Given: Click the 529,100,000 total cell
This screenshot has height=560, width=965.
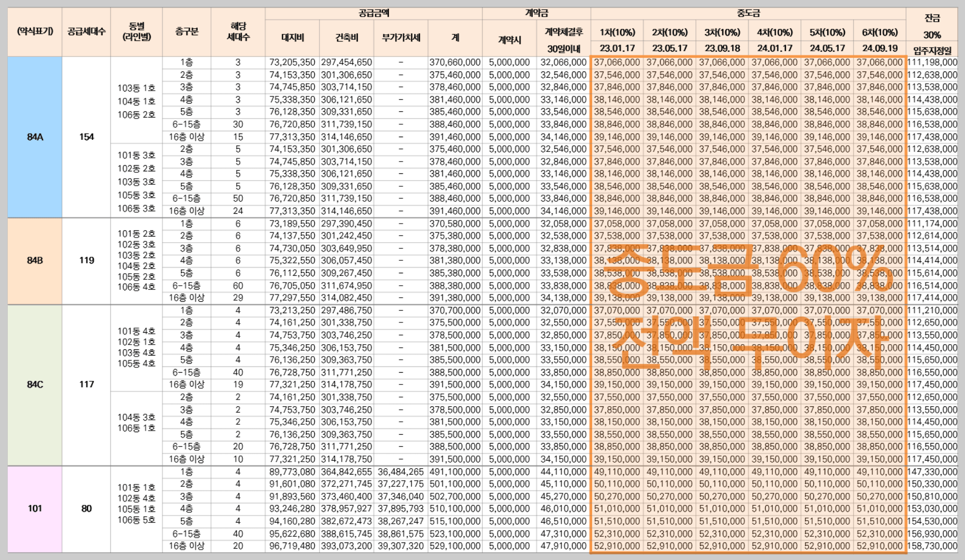Looking at the screenshot, I should tap(455, 546).
